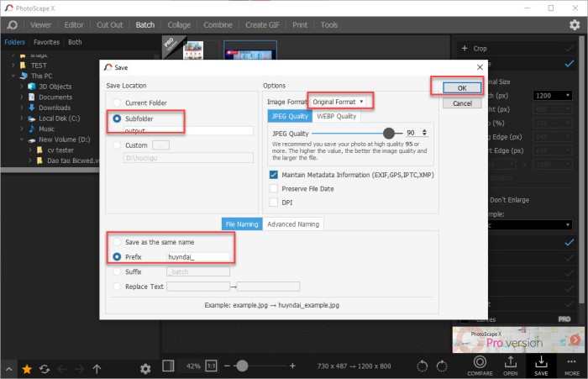Toggle Maintain Metadata Information checkbox
Image resolution: width=588 pixels, height=379 pixels.
point(274,175)
